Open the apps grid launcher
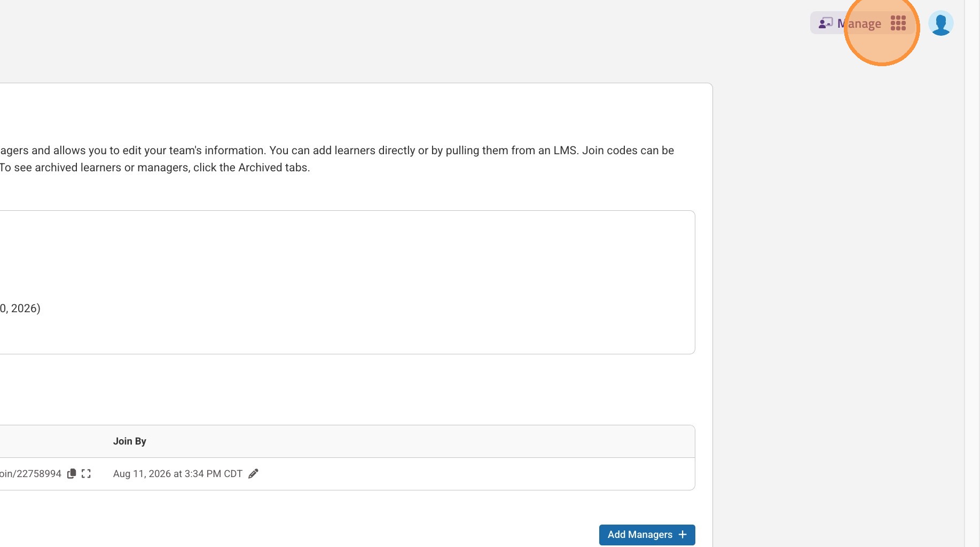 click(898, 23)
